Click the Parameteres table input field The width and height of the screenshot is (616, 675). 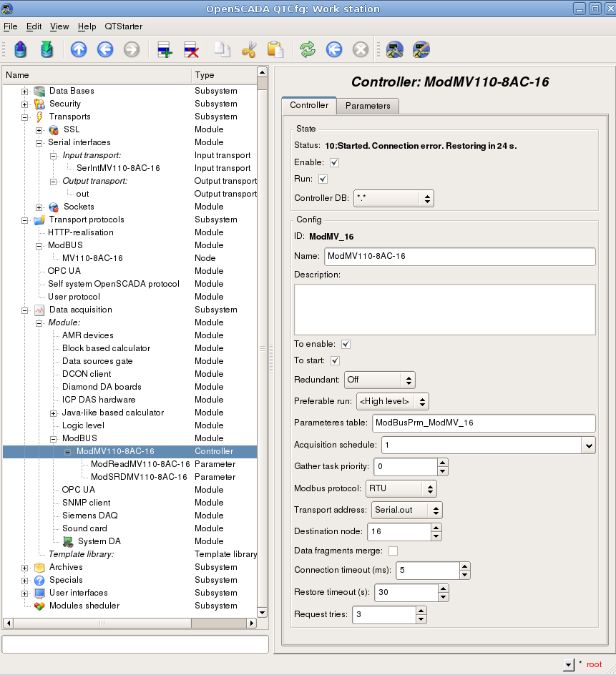pos(483,423)
